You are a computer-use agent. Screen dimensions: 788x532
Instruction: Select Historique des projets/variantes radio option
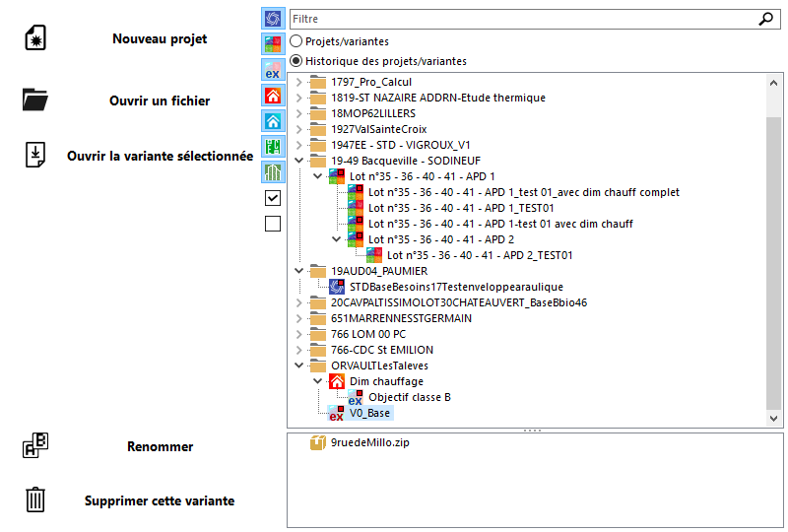[296, 61]
